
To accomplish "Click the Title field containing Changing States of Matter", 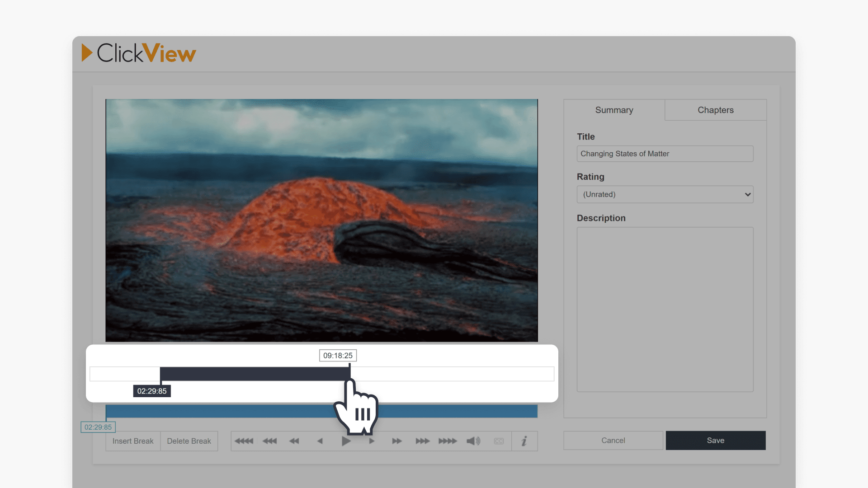I will [665, 154].
